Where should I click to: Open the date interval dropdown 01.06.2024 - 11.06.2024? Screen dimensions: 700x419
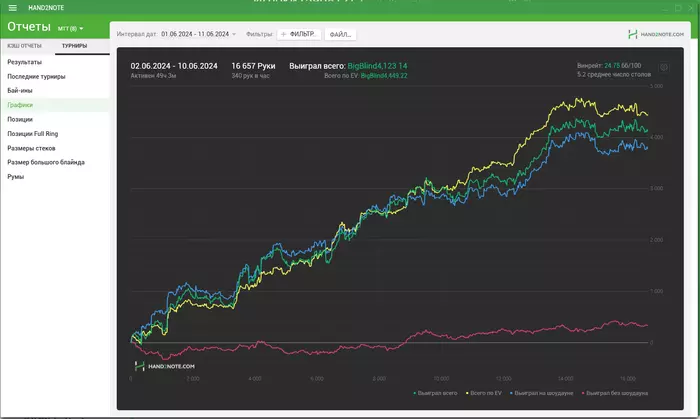tap(199, 34)
